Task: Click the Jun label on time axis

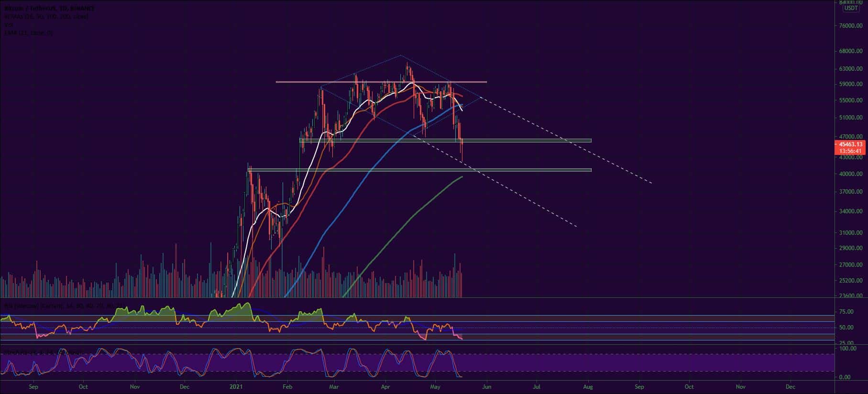Action: point(487,387)
